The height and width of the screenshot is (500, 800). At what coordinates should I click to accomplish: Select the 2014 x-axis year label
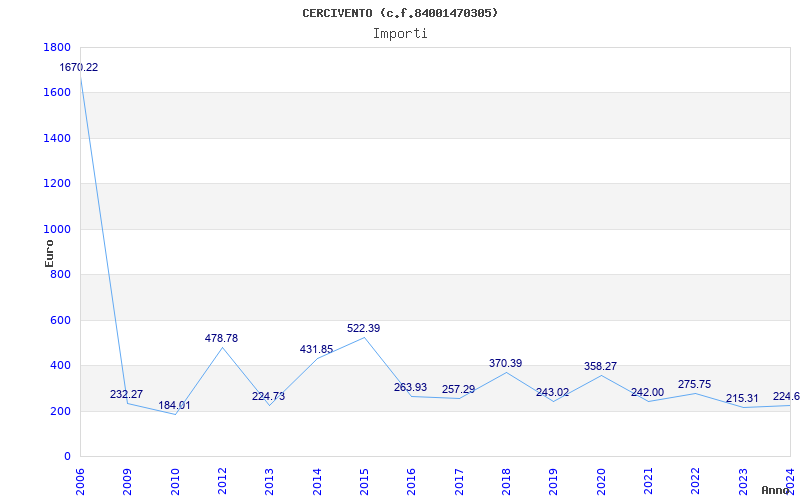317,481
